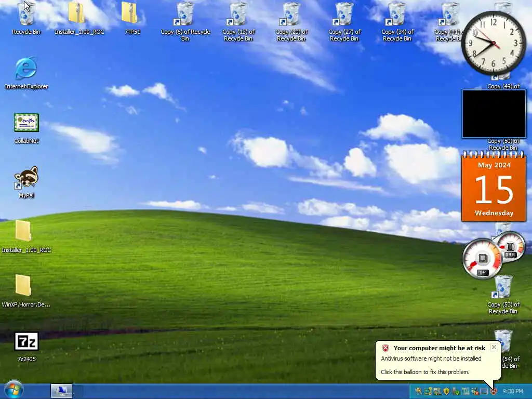Open the Start menu orb
This screenshot has height=399, width=532.
(14, 390)
